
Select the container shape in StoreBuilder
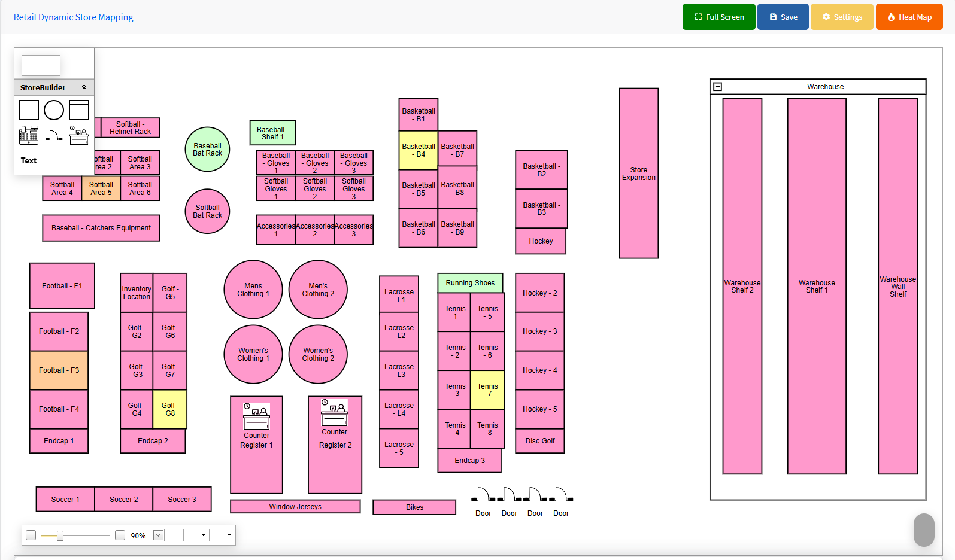click(79, 110)
